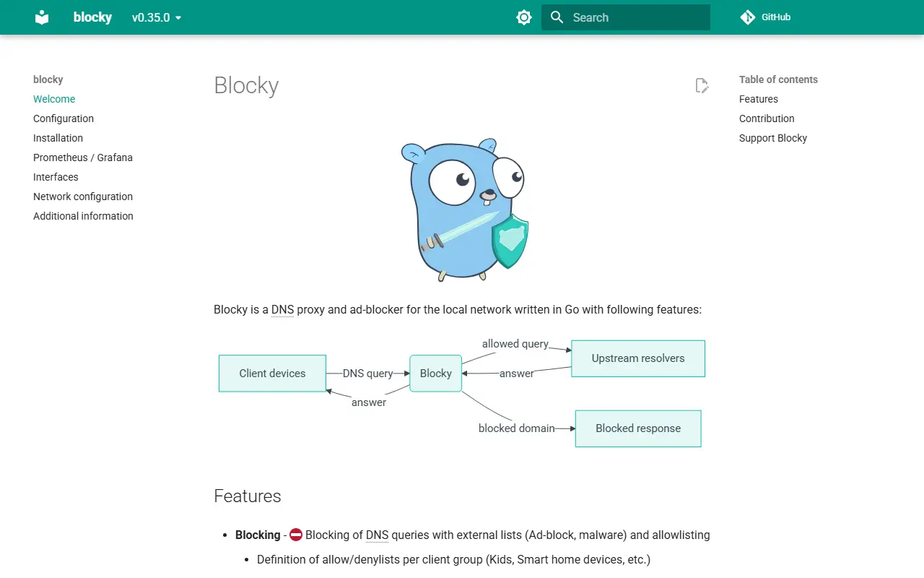Click the DNS abbreviation in intro sentence
This screenshot has width=924, height=578.
282,310
